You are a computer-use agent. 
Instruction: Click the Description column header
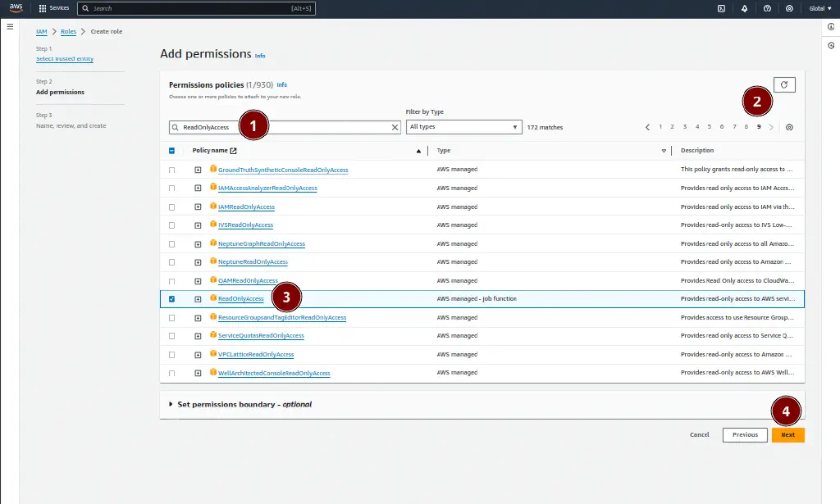point(697,150)
